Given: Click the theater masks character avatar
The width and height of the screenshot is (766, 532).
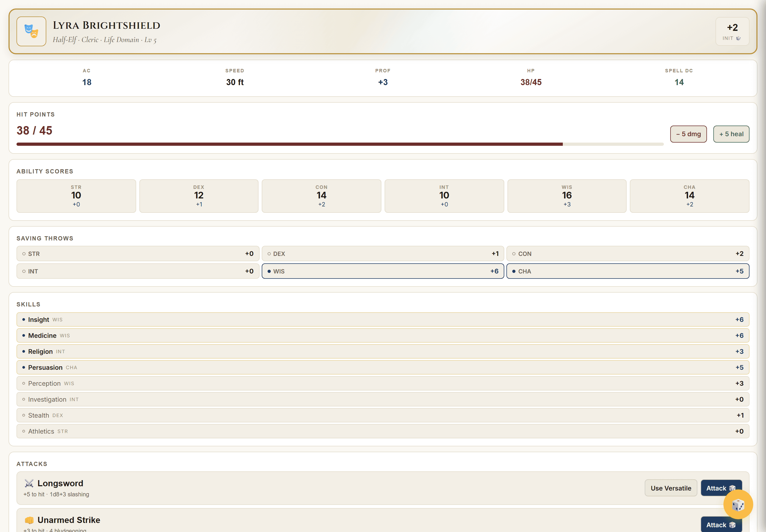Looking at the screenshot, I should point(31,31).
